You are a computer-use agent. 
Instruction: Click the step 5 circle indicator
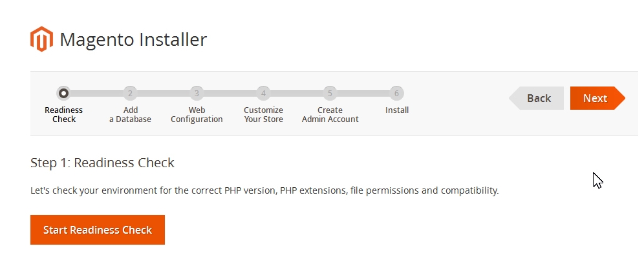pyautogui.click(x=330, y=94)
